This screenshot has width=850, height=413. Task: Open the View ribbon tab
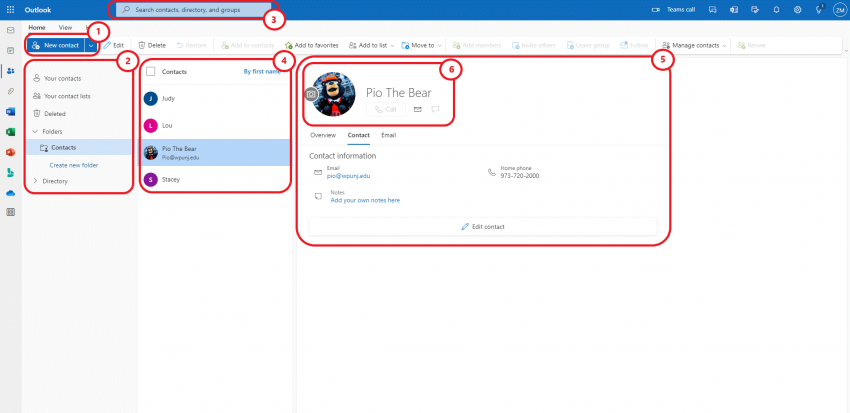click(x=65, y=27)
